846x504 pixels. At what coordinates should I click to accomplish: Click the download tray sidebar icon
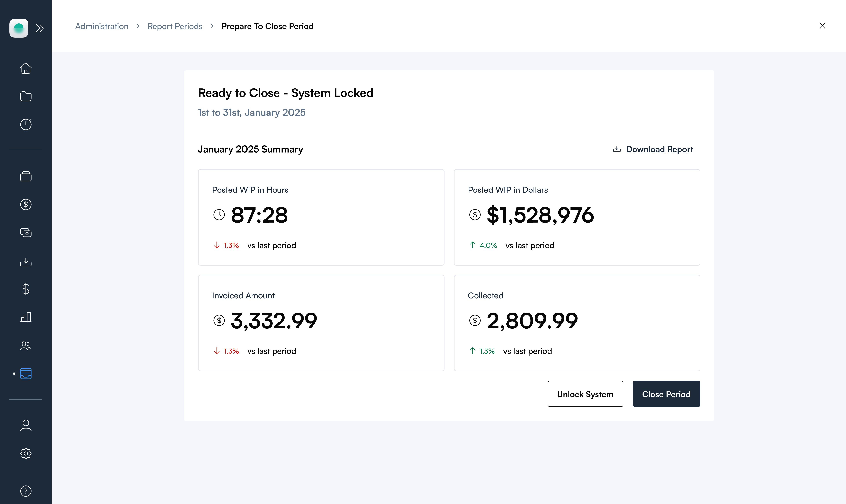[x=26, y=262]
